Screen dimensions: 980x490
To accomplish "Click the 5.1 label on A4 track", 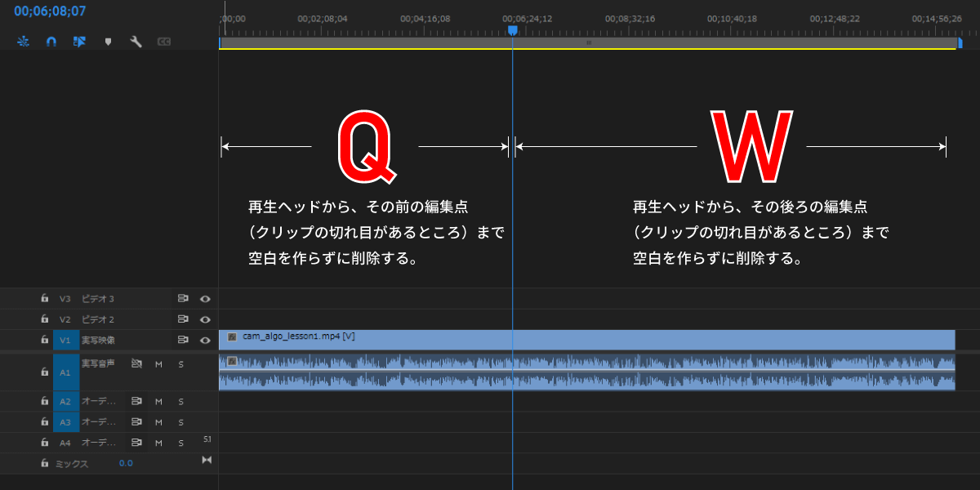I will pos(207,439).
